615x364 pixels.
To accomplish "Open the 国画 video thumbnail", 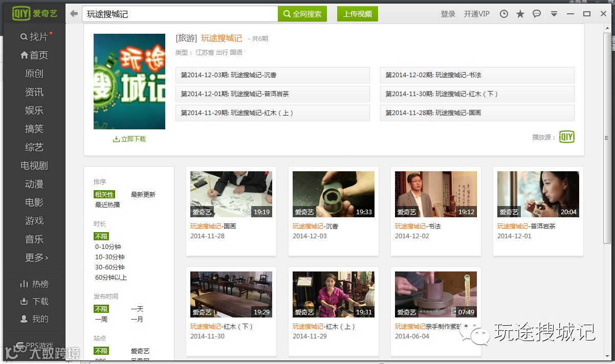I will pos(231,194).
